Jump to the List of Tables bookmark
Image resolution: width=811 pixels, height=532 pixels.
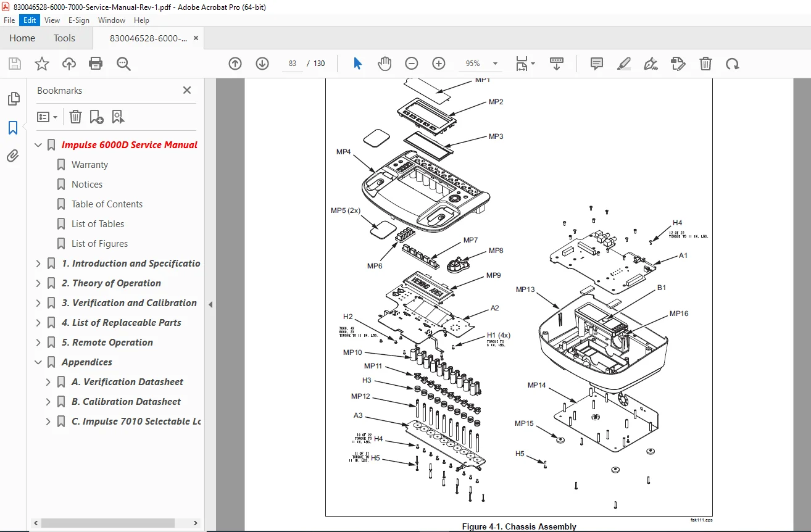98,224
